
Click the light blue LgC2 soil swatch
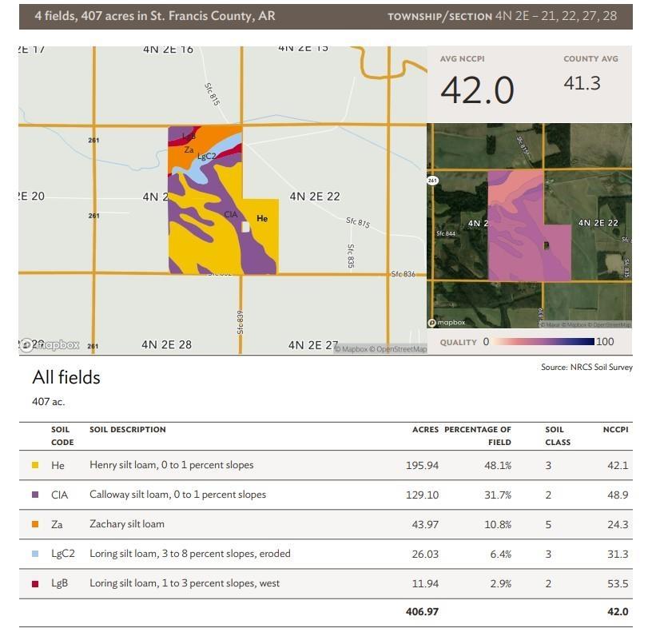coord(35,554)
